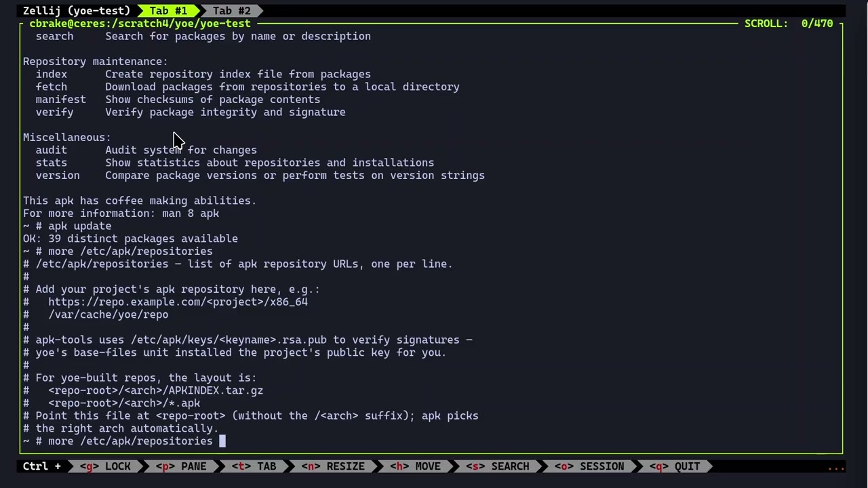Image resolution: width=868 pixels, height=488 pixels.
Task: Switch to Tab #2 in Zellij
Action: click(231, 11)
